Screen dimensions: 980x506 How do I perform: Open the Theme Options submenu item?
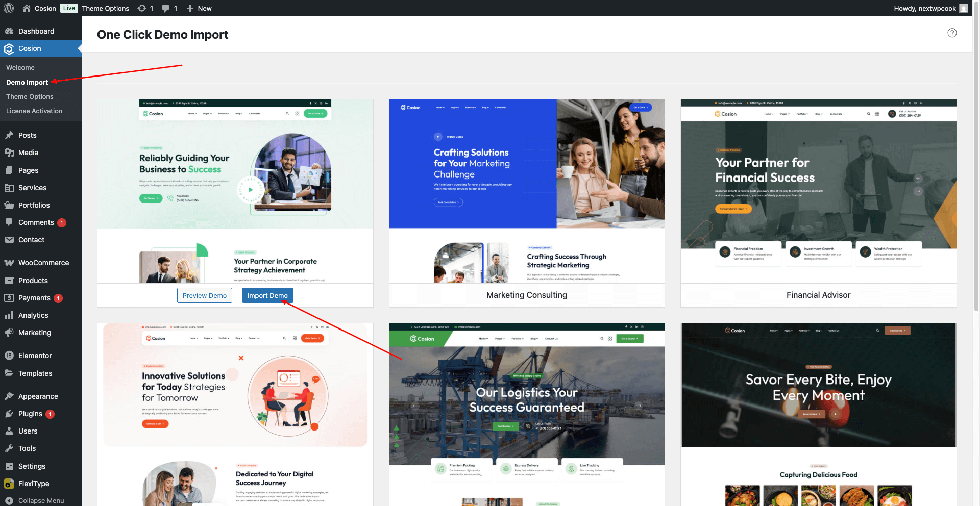30,96
